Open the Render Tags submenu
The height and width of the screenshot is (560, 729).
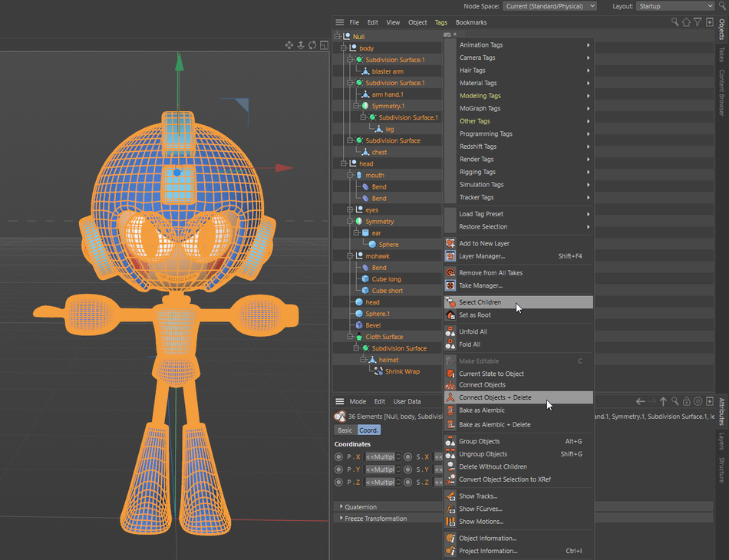pos(519,160)
